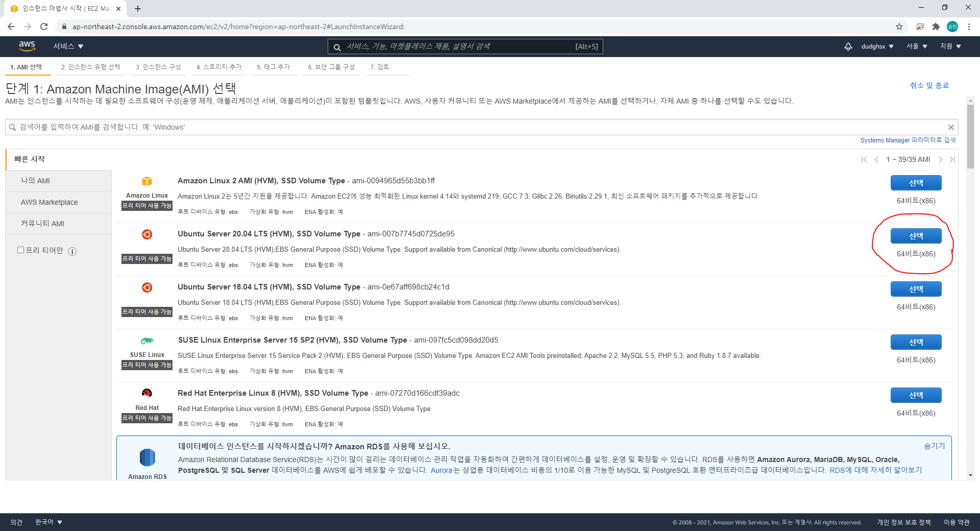Open browser extensions puzzle icon
This screenshot has height=531, width=980.
936,27
